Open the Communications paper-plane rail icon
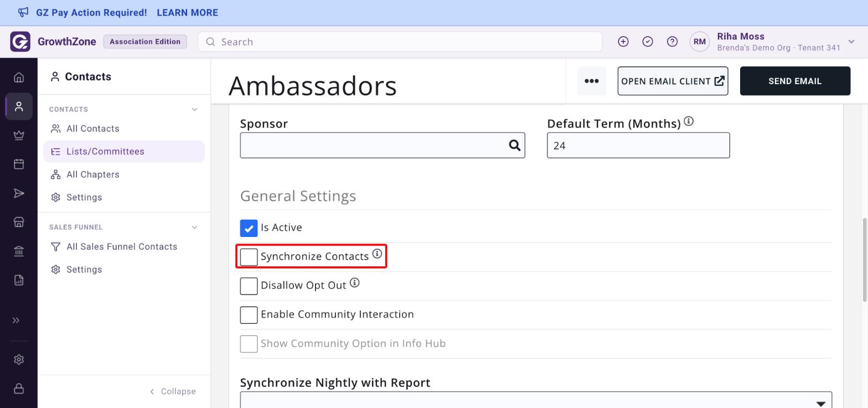Image resolution: width=868 pixels, height=408 pixels. click(x=19, y=193)
